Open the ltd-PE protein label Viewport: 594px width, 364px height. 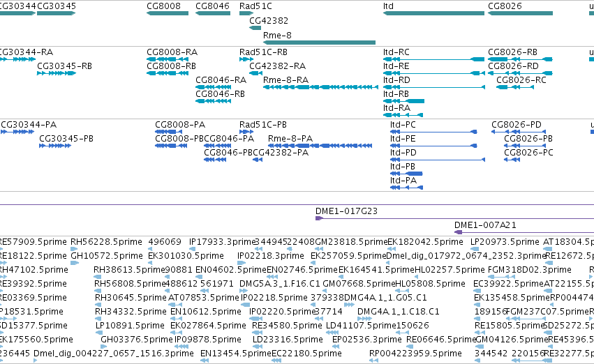click(x=403, y=139)
